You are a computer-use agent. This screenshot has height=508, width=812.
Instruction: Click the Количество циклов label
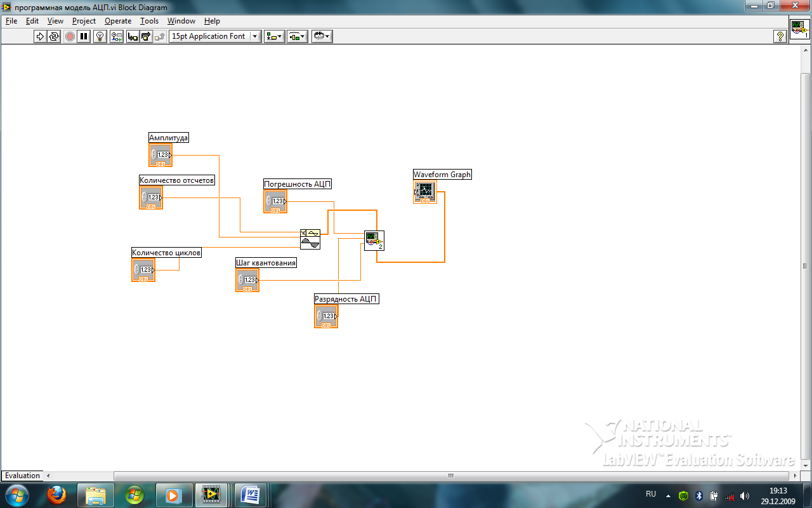(166, 253)
